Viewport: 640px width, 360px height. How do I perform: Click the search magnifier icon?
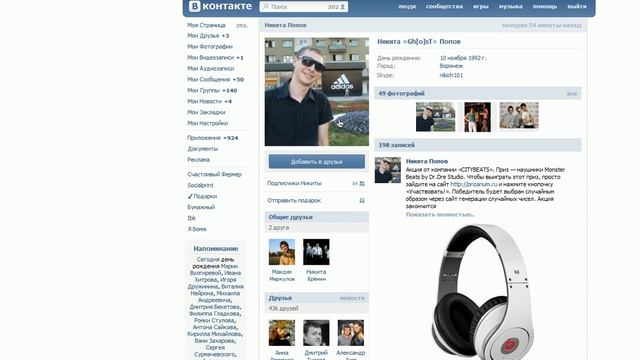[265, 7]
